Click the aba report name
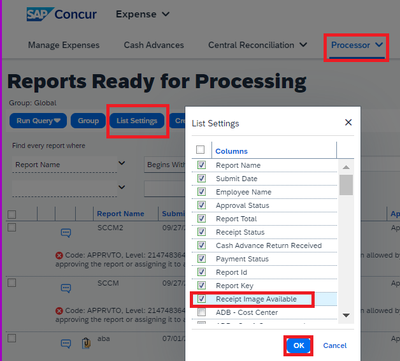The height and width of the screenshot is (361, 400). click(x=103, y=338)
